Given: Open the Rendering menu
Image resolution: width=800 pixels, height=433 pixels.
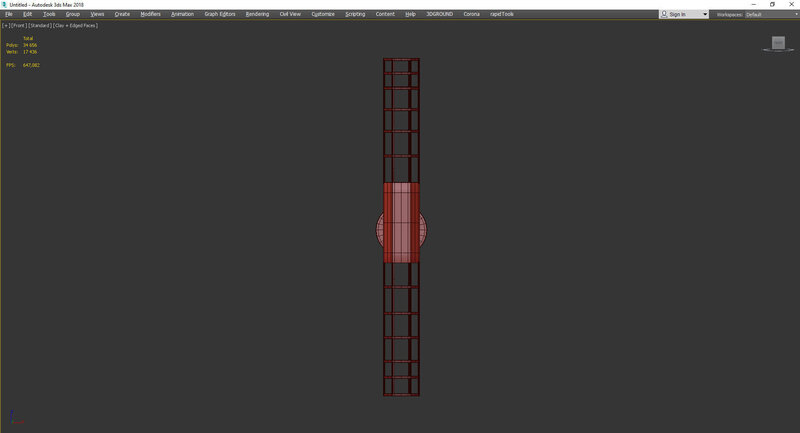Looking at the screenshot, I should click(257, 15).
